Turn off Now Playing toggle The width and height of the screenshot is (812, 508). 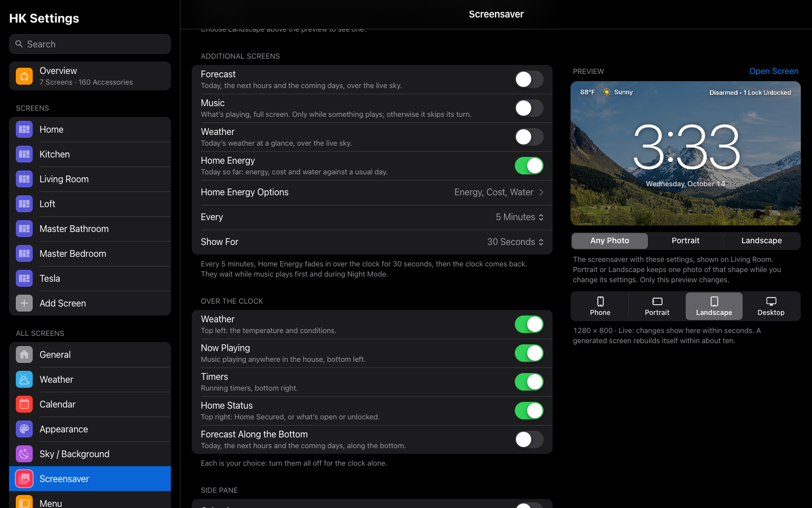(x=529, y=353)
